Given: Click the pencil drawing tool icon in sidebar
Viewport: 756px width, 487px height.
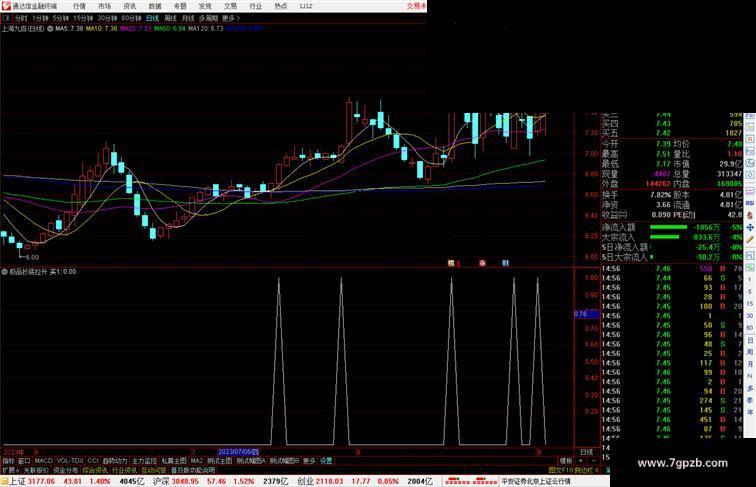Looking at the screenshot, I should [x=750, y=240].
